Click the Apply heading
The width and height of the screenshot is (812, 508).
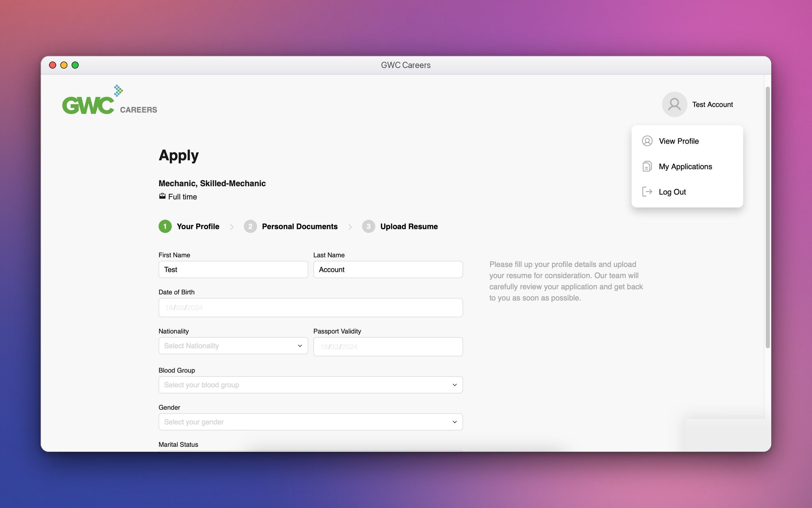(x=179, y=156)
